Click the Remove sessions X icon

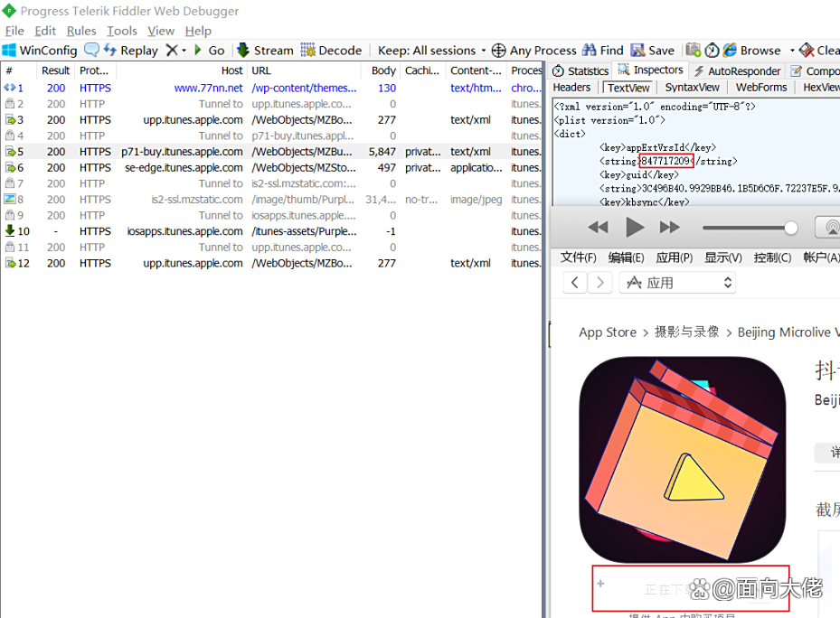[x=172, y=51]
